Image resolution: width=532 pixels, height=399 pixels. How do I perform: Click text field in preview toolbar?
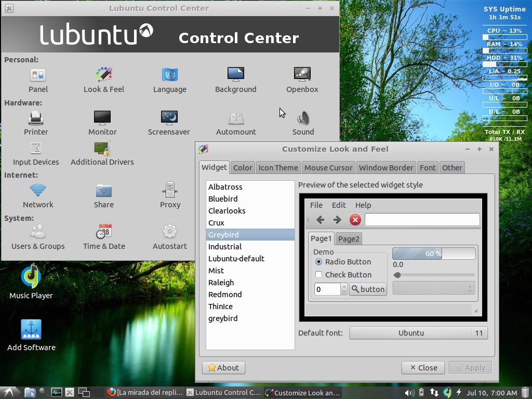(422, 220)
